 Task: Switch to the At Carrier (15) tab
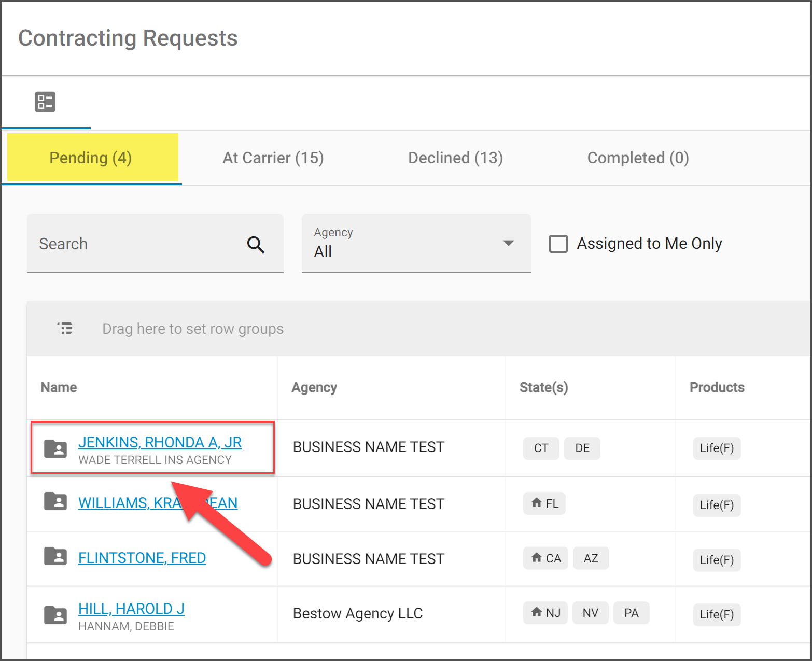(x=273, y=158)
